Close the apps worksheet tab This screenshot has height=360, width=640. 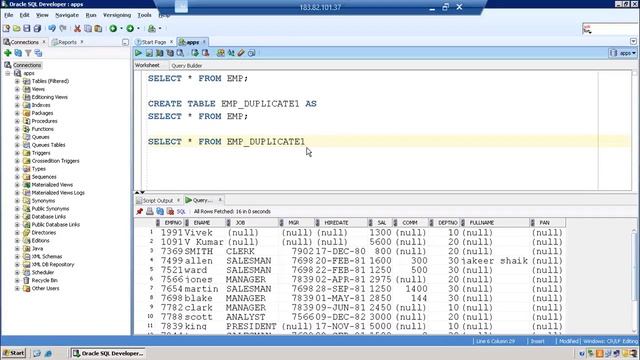pyautogui.click(x=204, y=42)
